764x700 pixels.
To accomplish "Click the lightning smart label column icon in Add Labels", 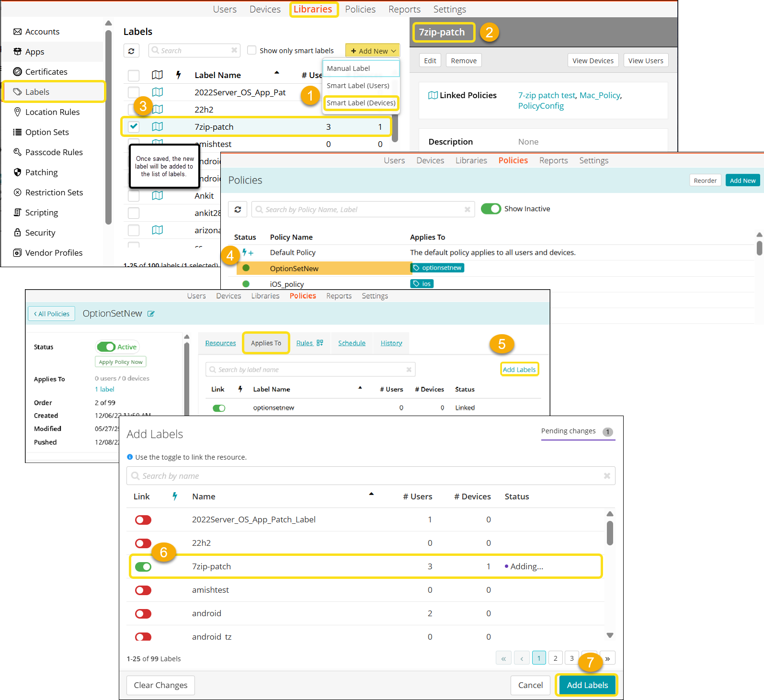I will pyautogui.click(x=175, y=497).
